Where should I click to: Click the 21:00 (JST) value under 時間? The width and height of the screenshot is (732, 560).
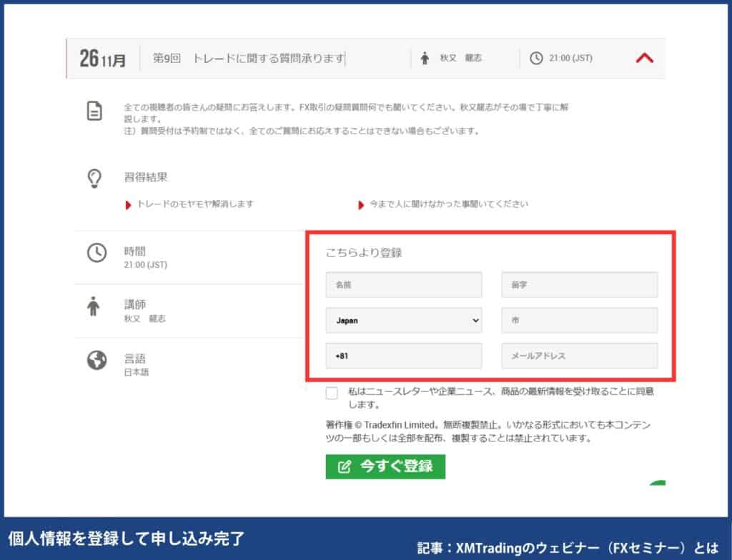[x=145, y=265]
